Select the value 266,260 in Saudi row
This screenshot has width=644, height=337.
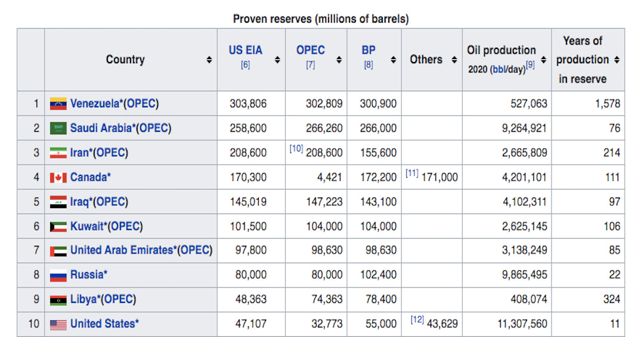324,128
